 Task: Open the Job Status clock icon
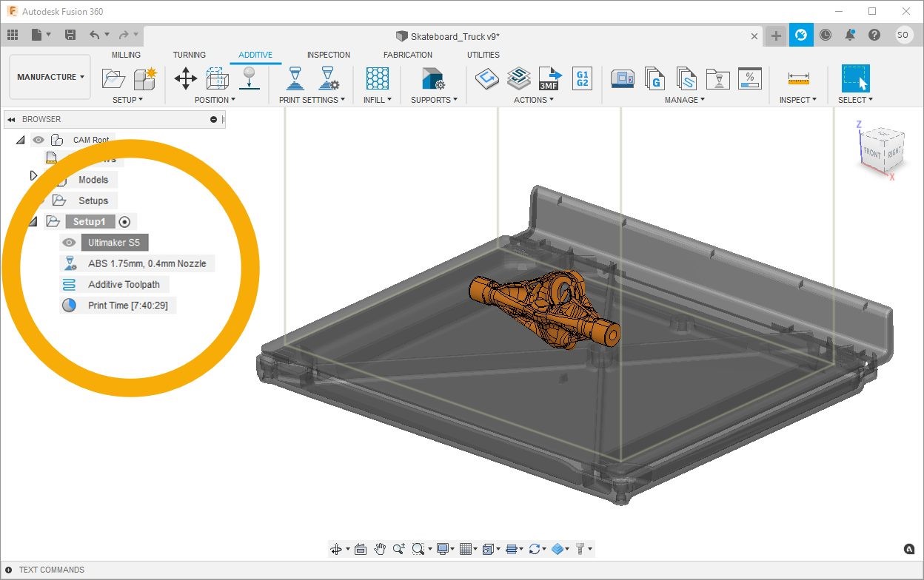(826, 35)
